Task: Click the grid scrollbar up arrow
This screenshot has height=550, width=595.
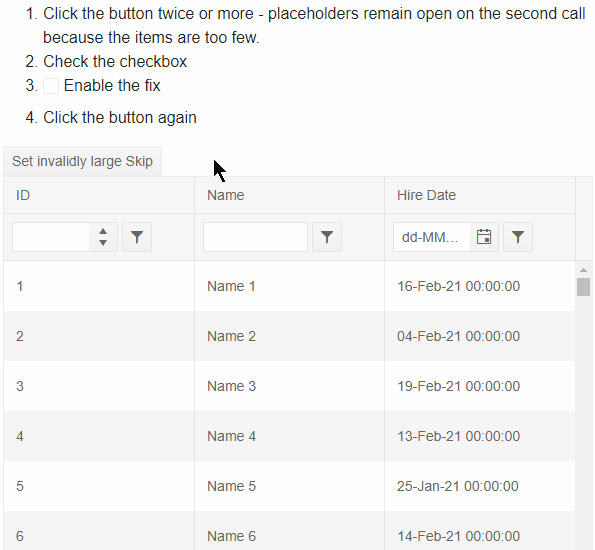Action: tap(584, 270)
